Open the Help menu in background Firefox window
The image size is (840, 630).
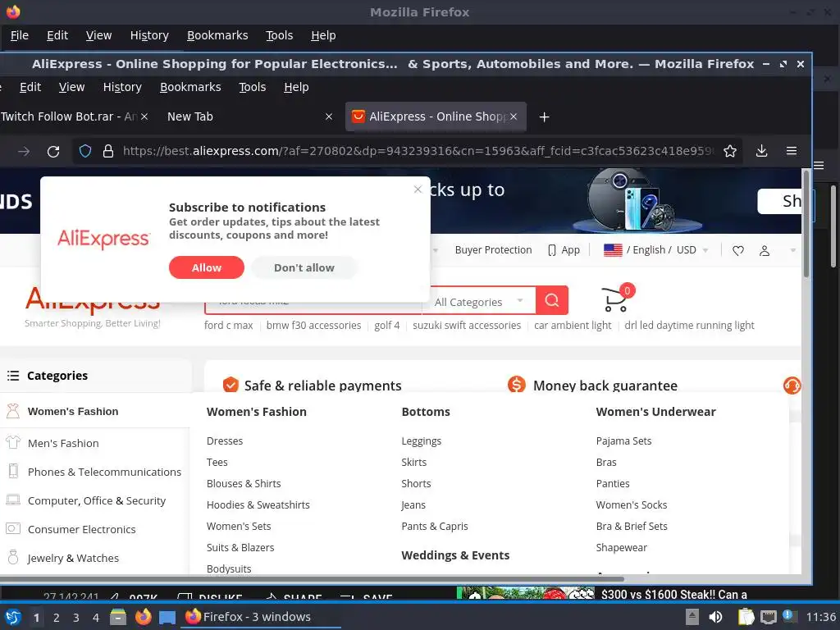coord(323,35)
